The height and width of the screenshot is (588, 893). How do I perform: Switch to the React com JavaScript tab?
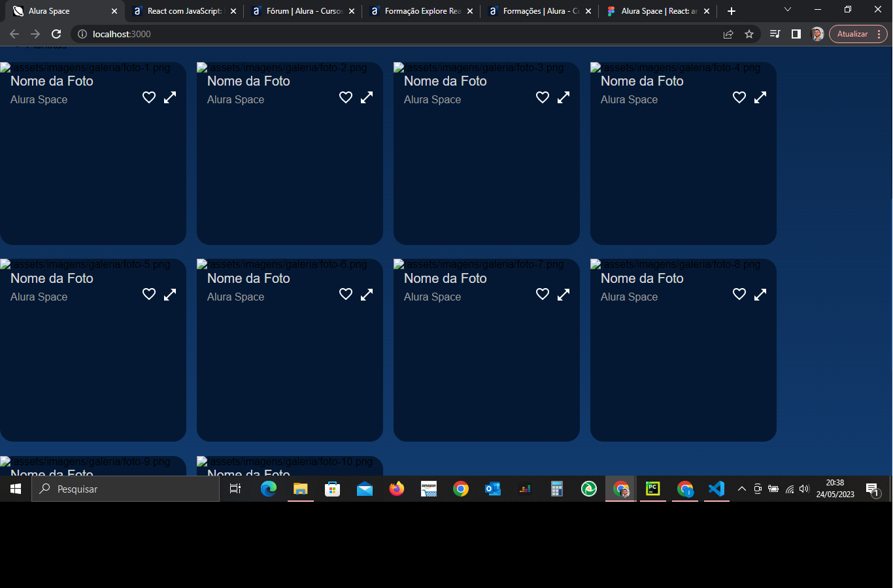[x=184, y=11]
